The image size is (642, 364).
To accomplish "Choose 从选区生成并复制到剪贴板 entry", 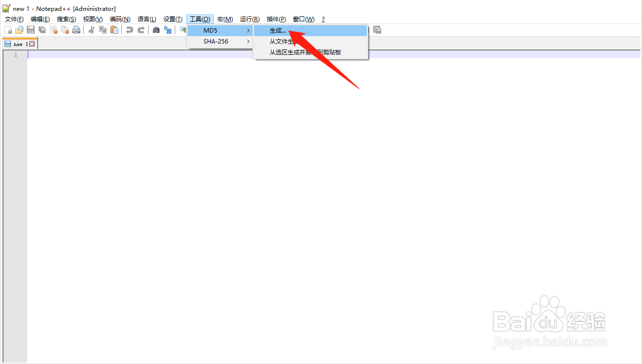I will (310, 52).
